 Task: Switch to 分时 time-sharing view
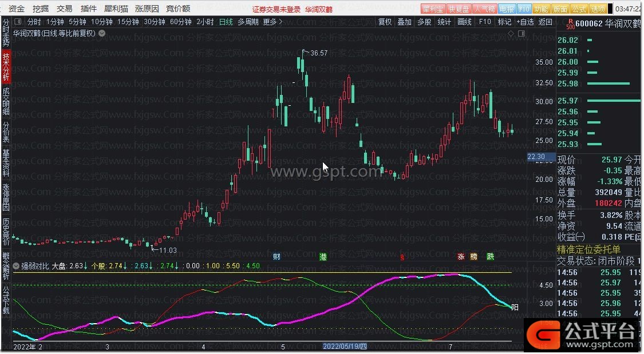point(34,22)
